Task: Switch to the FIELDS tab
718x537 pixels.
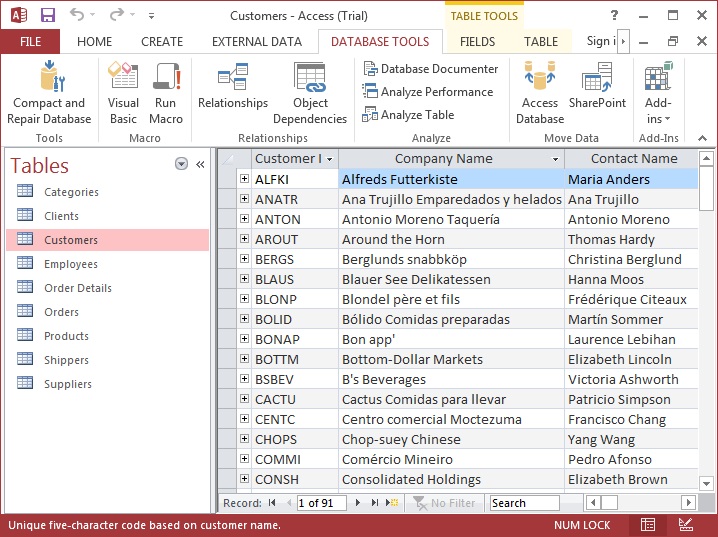Action: click(477, 42)
